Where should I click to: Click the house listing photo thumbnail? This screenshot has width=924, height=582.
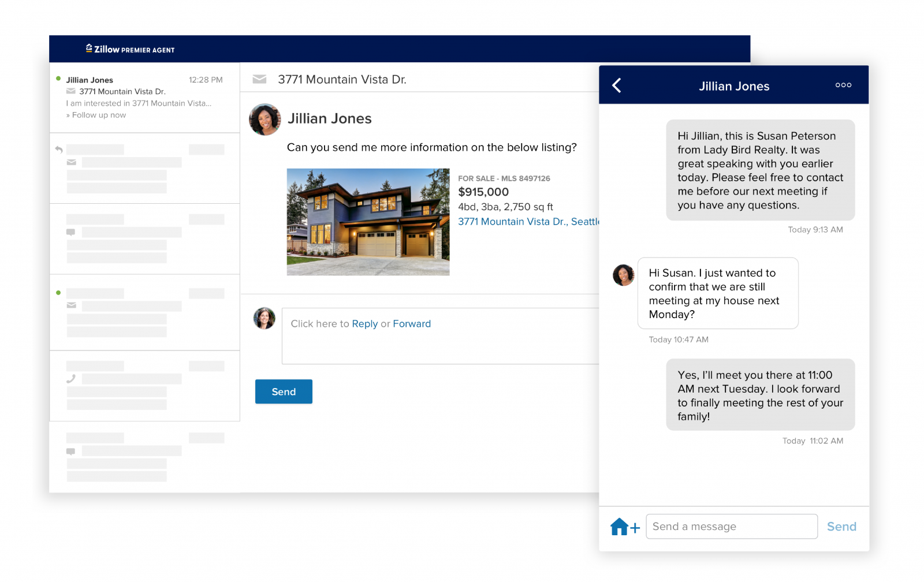368,222
